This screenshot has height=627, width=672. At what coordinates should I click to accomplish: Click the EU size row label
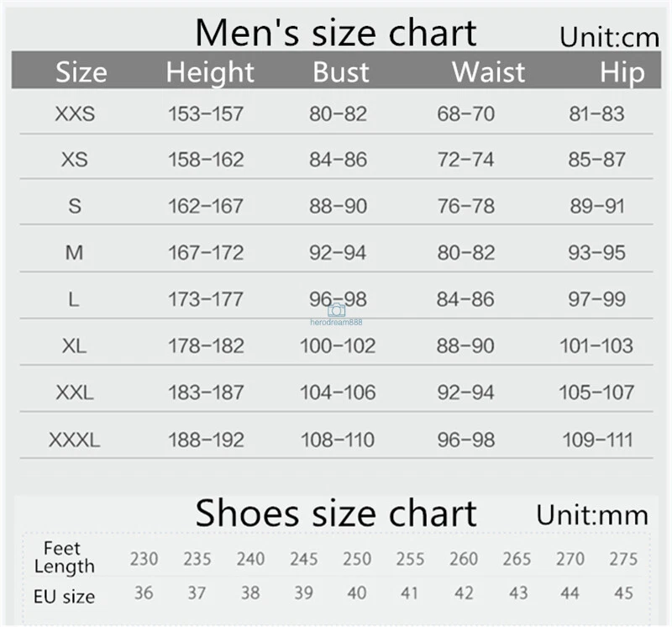pos(65,597)
